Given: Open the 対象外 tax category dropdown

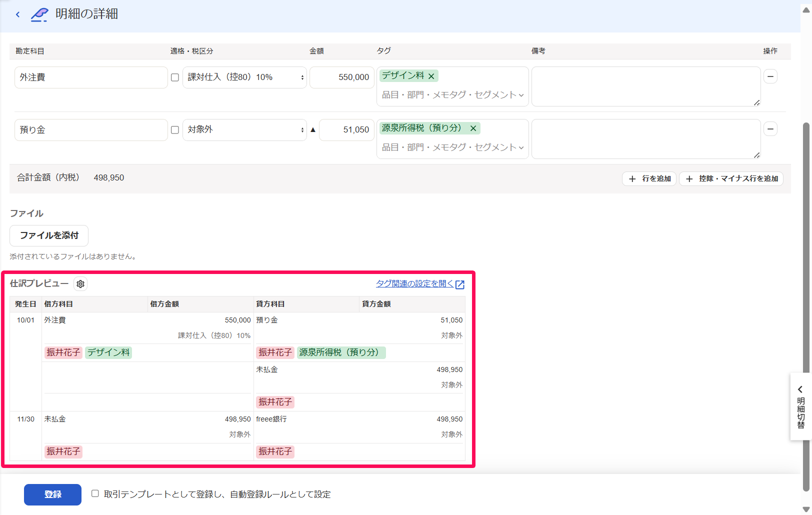Looking at the screenshot, I should tap(244, 130).
